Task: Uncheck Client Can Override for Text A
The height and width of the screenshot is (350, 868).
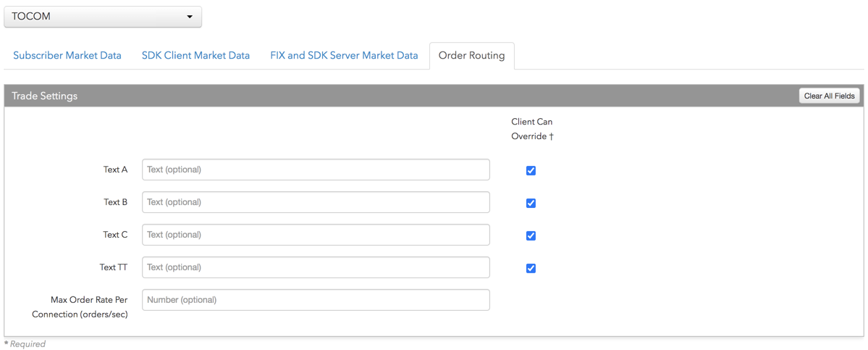Action: tap(531, 170)
